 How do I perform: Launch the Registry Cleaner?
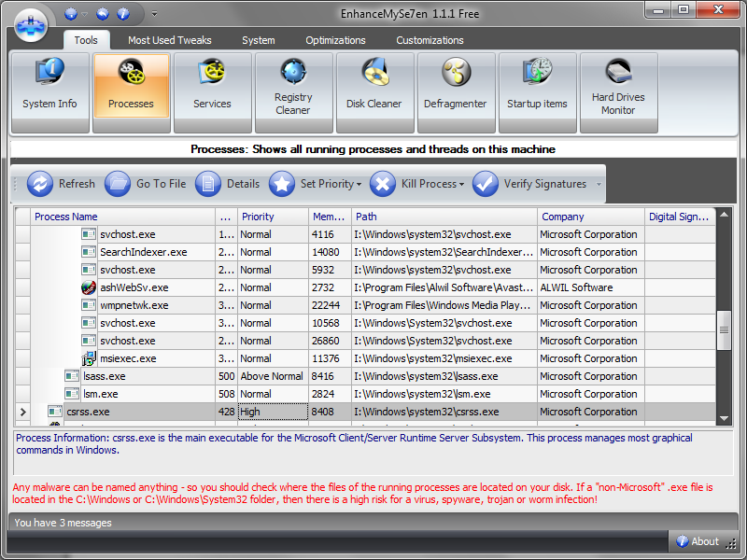[293, 91]
